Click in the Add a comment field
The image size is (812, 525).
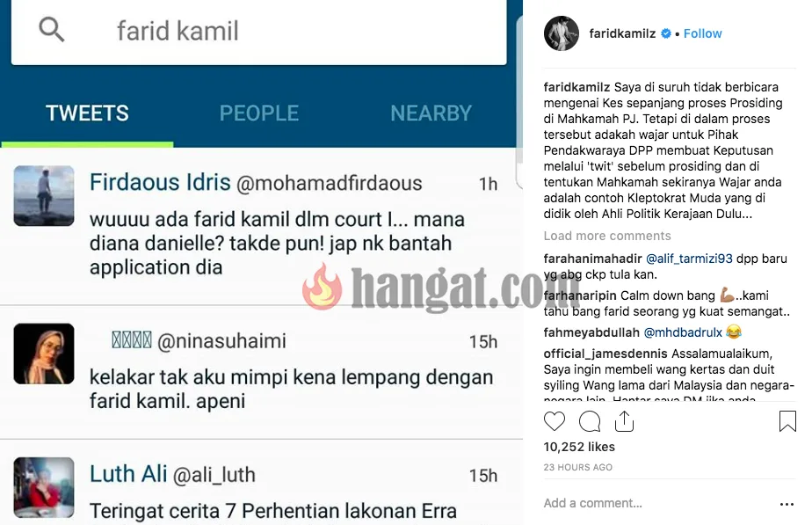(x=592, y=503)
